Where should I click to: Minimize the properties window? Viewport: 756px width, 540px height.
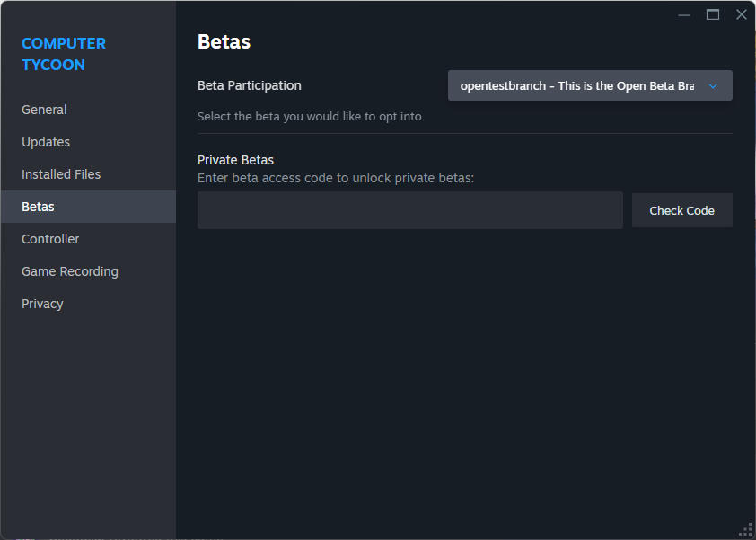pos(683,15)
